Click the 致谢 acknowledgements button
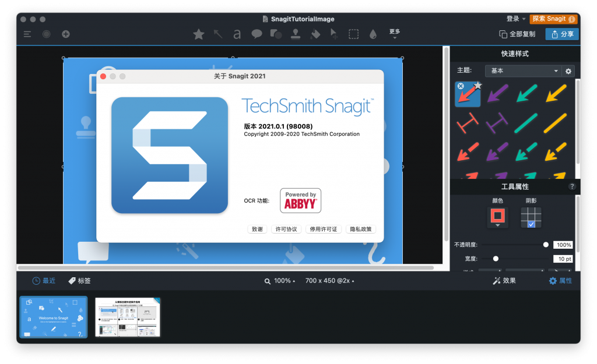Screen dimensions: 597x364 (257, 229)
